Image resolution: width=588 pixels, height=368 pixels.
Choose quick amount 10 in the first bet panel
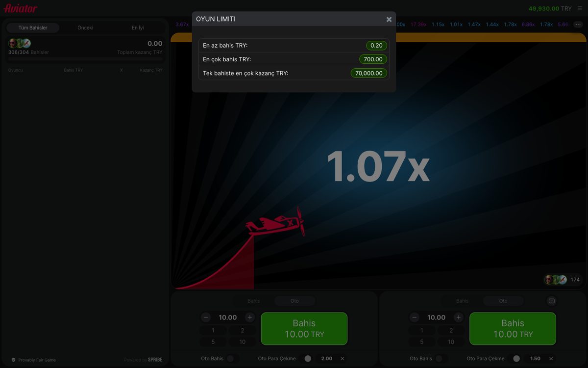(243, 342)
